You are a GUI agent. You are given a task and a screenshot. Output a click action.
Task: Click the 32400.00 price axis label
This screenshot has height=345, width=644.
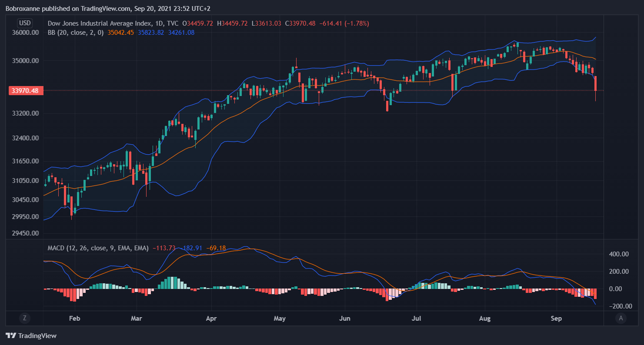coord(25,138)
